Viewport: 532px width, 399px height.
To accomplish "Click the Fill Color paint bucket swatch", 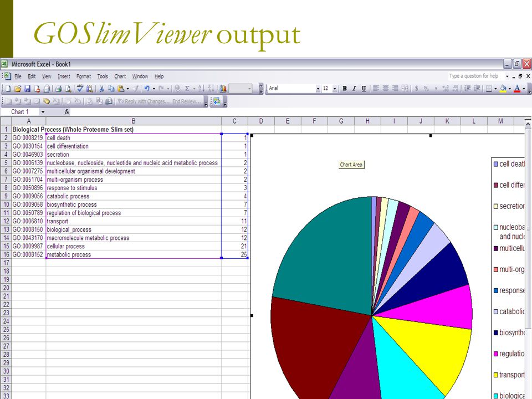I will click(x=503, y=89).
